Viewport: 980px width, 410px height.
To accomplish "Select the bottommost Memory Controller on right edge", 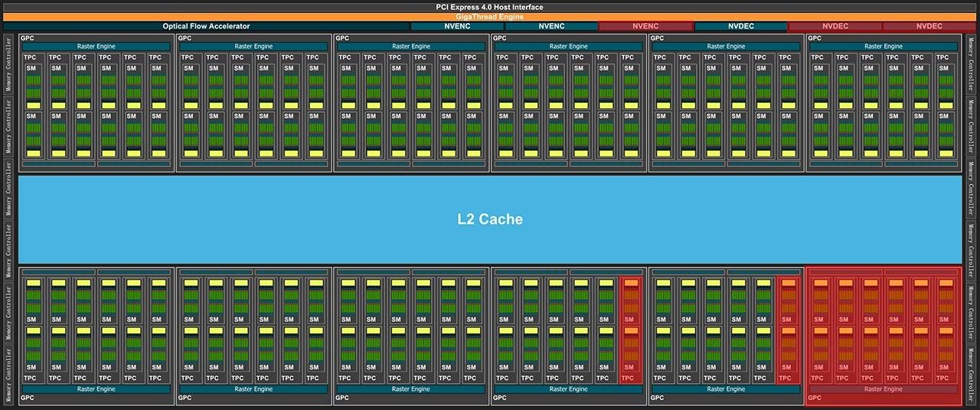I will tap(971, 374).
